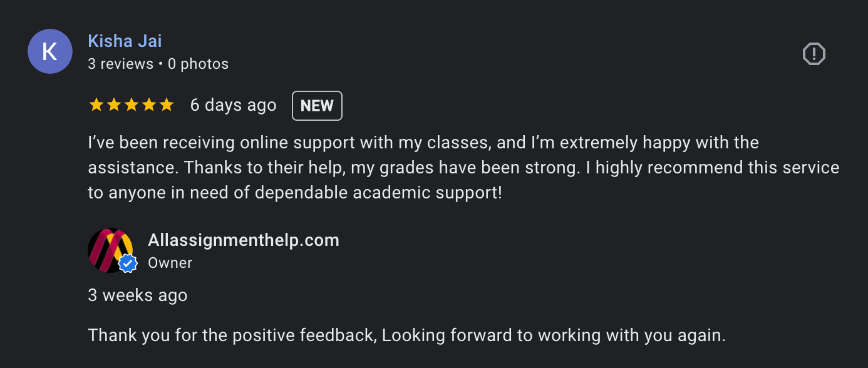Select the first star in the rating

96,105
